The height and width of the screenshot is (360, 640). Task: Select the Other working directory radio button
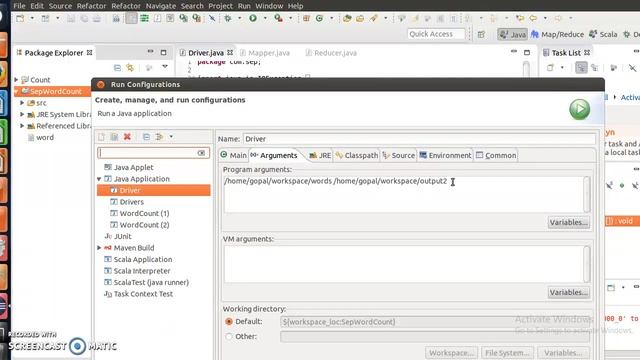click(229, 337)
